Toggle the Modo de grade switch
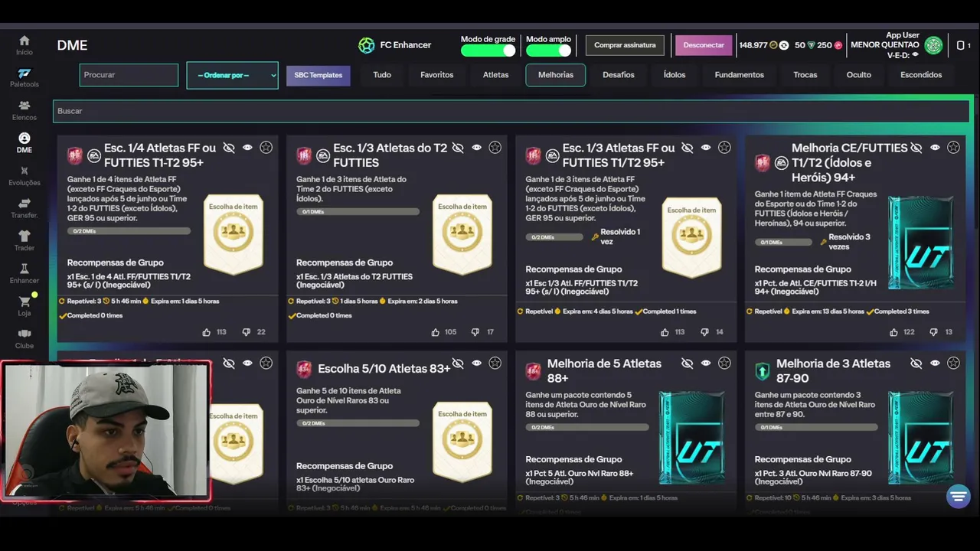The image size is (980, 551). [488, 51]
